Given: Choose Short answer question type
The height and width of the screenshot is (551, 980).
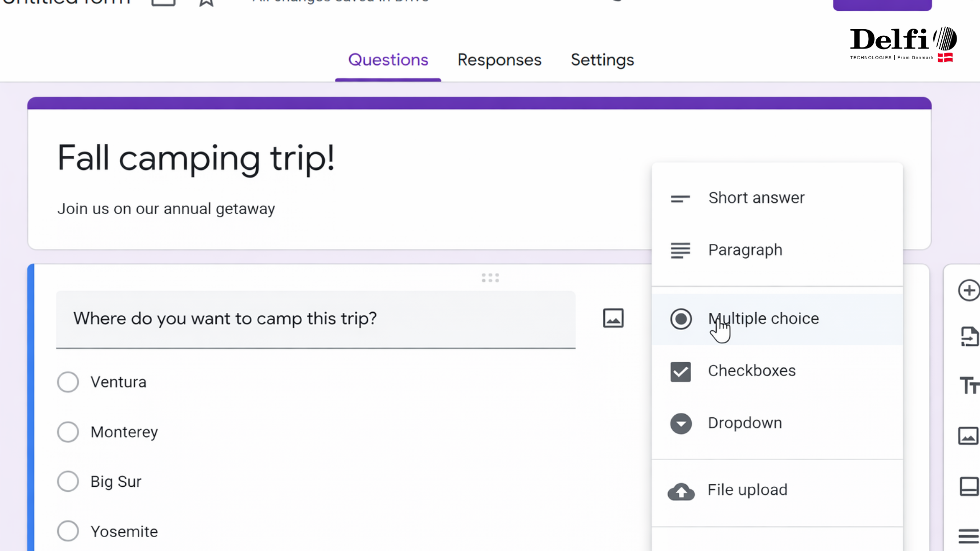Looking at the screenshot, I should (756, 198).
